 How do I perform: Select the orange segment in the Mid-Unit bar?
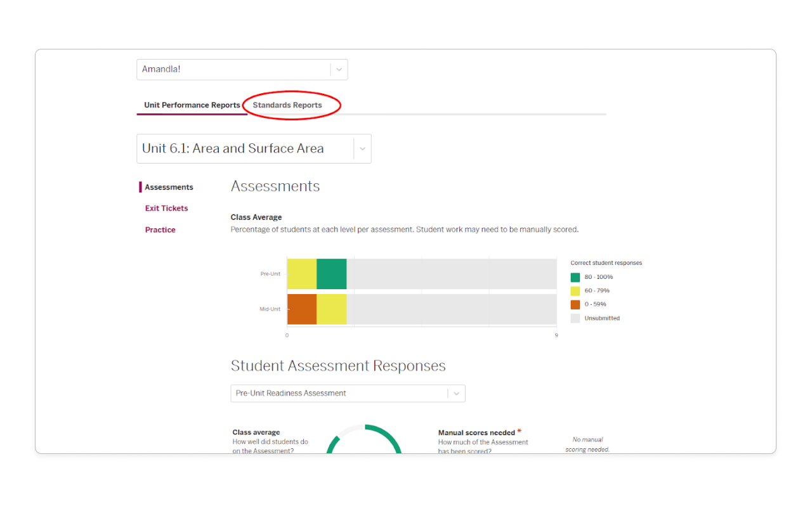(x=302, y=309)
